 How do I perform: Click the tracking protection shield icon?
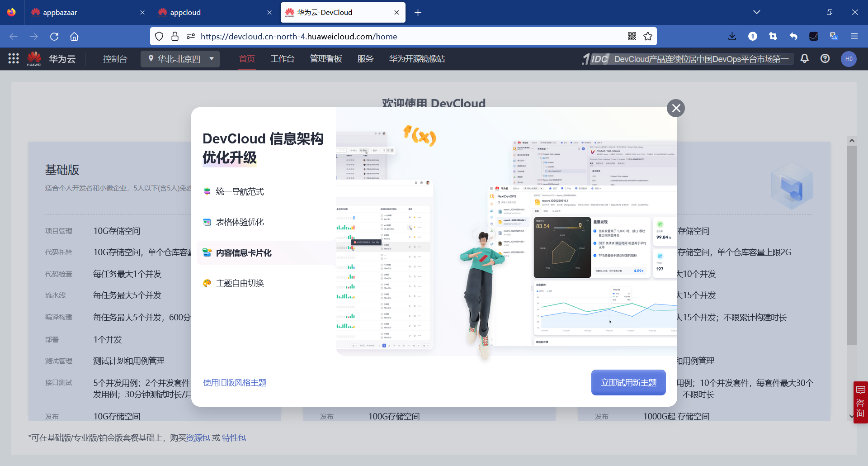pyautogui.click(x=159, y=36)
